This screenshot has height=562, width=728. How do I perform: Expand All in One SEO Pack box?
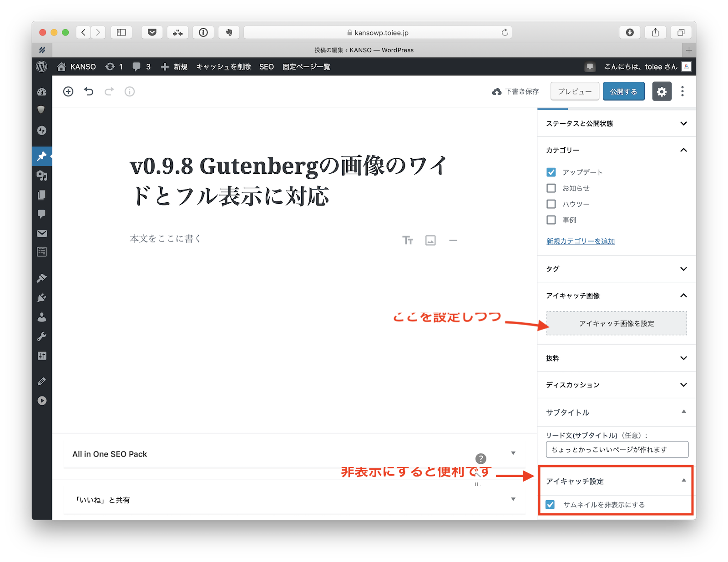click(513, 453)
